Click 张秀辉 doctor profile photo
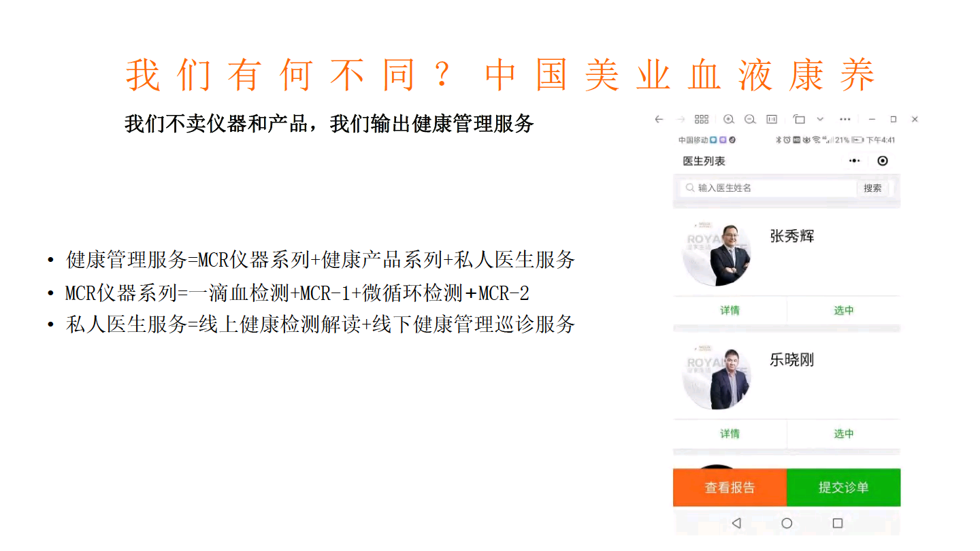Image resolution: width=980 pixels, height=551 pixels. pyautogui.click(x=717, y=252)
